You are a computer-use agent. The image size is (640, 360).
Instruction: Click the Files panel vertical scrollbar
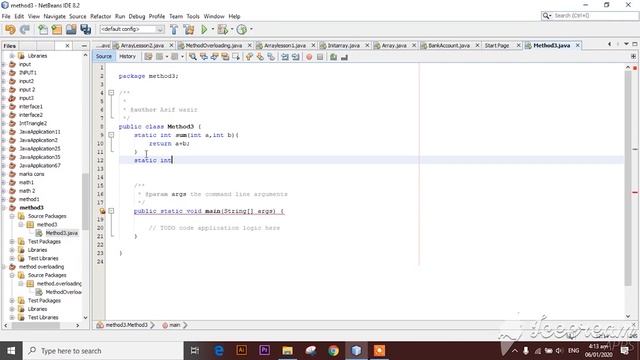(x=85, y=202)
